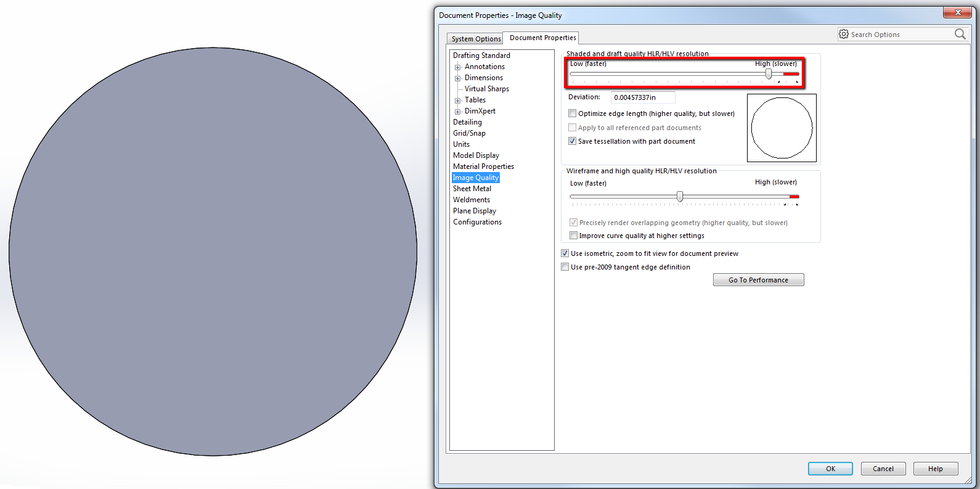Click the search magnifier icon
The width and height of the screenshot is (980, 489).
click(960, 35)
